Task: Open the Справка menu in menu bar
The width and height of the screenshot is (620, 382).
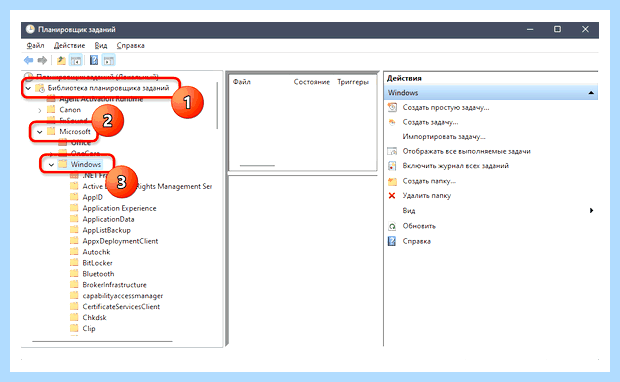Action: (x=130, y=45)
